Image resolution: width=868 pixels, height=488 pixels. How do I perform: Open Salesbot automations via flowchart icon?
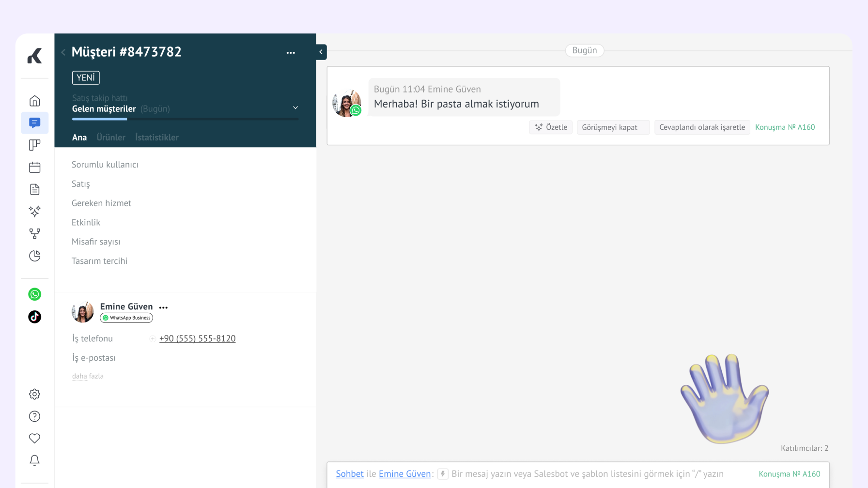(34, 233)
